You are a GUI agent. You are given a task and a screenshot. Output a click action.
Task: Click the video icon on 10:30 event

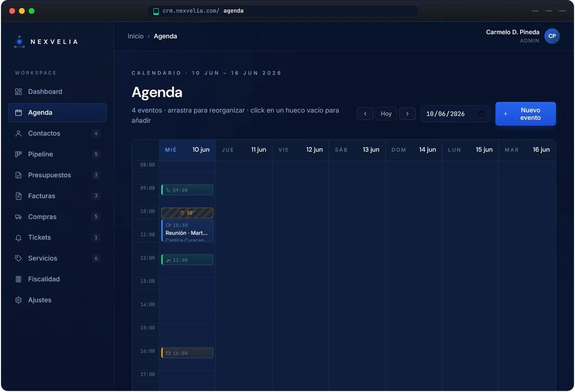point(168,225)
